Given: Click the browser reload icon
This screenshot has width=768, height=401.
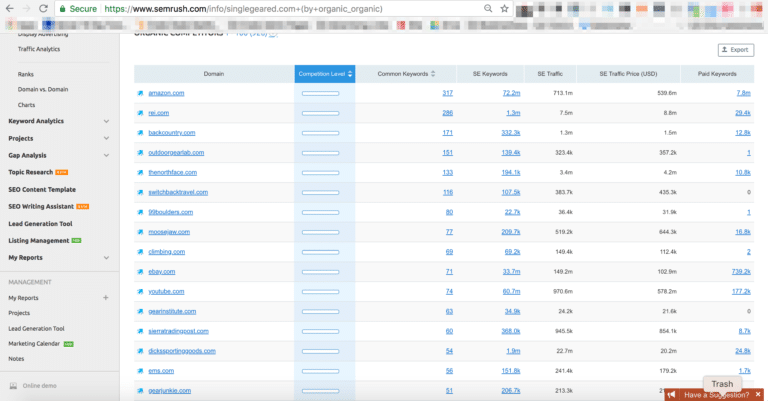Looking at the screenshot, I should click(x=43, y=8).
